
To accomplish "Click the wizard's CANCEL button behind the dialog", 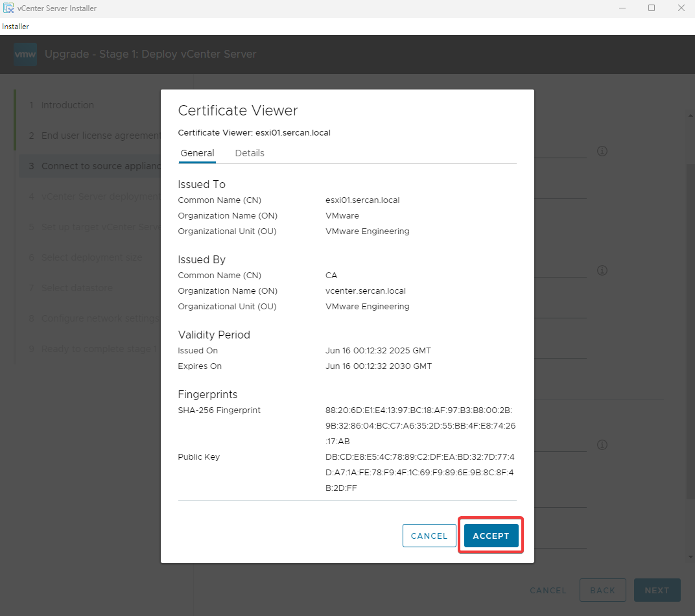I will 548,590.
